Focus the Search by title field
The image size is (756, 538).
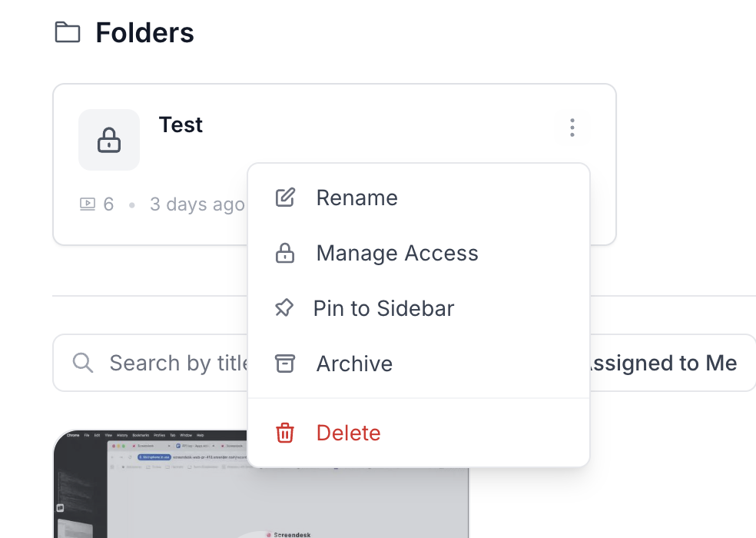[177, 363]
